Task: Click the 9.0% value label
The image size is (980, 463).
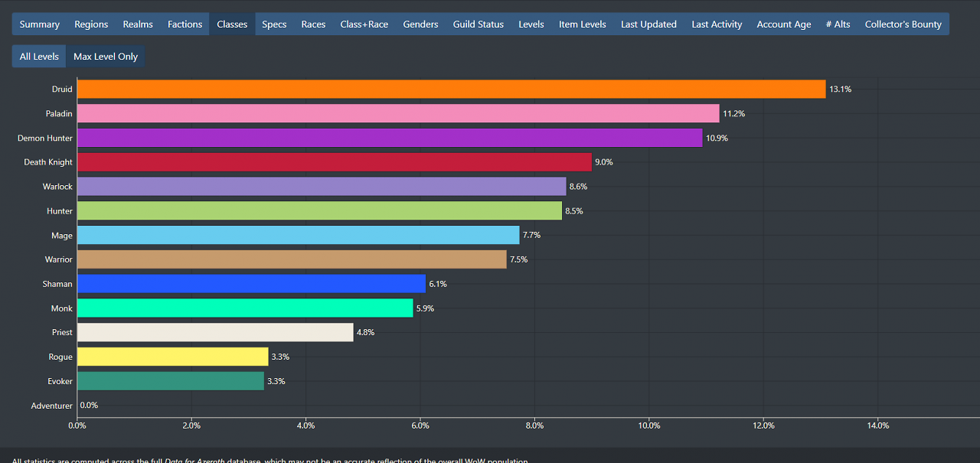Action: (604, 162)
